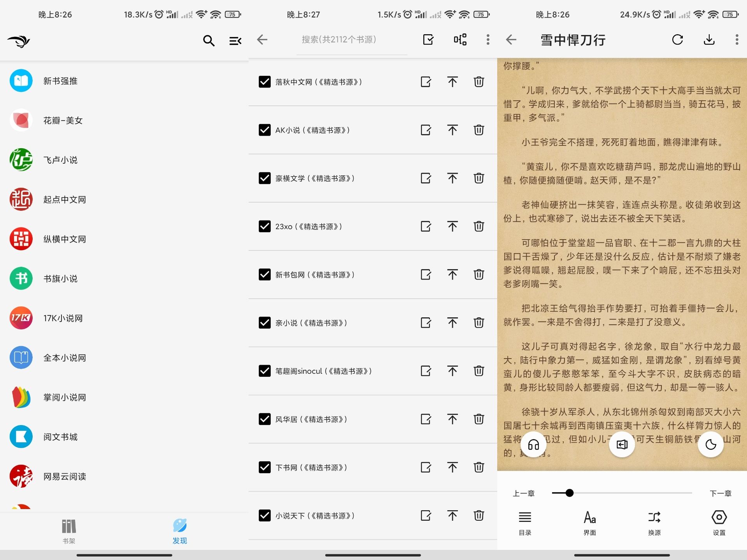
Task: Collapse the discover source list menu
Action: point(235,40)
